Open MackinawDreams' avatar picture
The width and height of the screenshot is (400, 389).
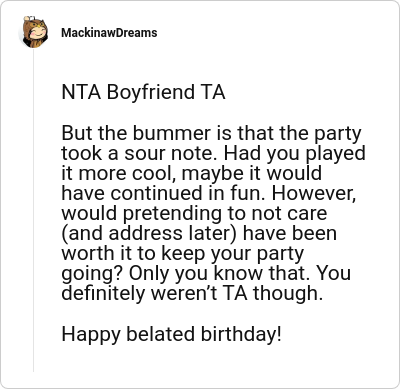pos(33,32)
